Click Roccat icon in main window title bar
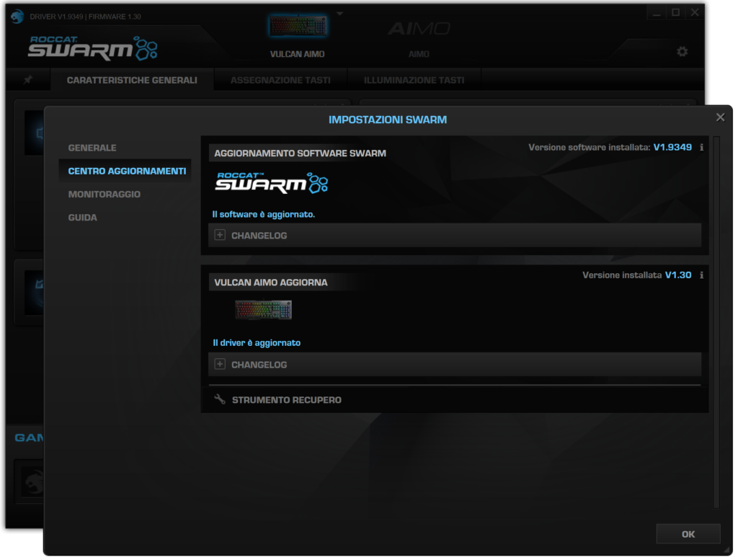 [x=17, y=17]
